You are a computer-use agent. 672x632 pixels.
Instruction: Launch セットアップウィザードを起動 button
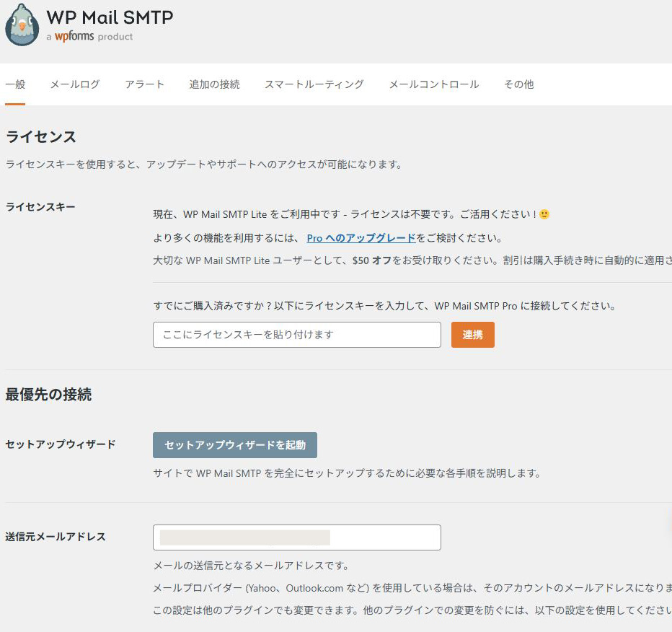point(235,445)
